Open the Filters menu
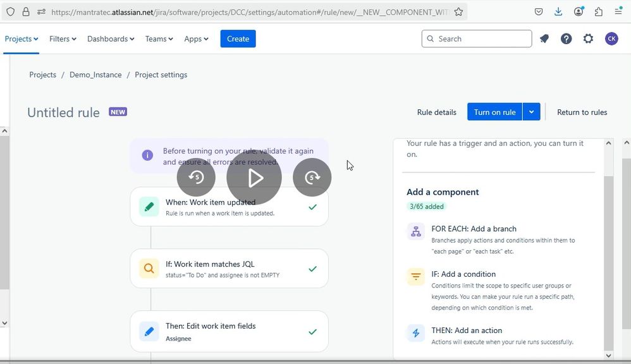The height and width of the screenshot is (364, 631). coord(63,39)
